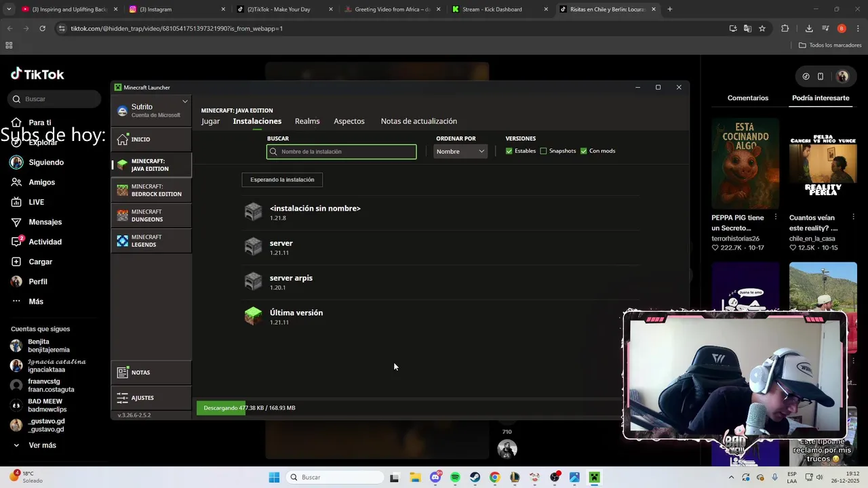Click the Esperando la instalación button
The image size is (868, 488).
point(282,180)
